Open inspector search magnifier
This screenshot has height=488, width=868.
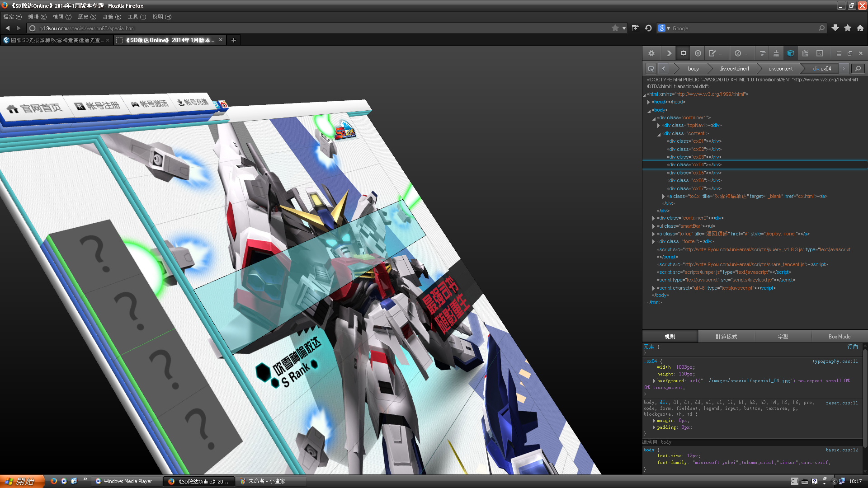858,69
